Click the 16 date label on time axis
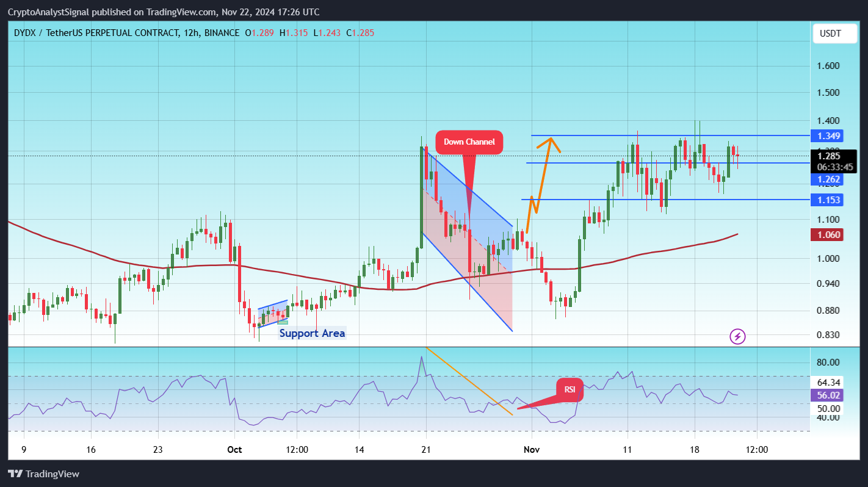868x487 pixels. [x=90, y=450]
